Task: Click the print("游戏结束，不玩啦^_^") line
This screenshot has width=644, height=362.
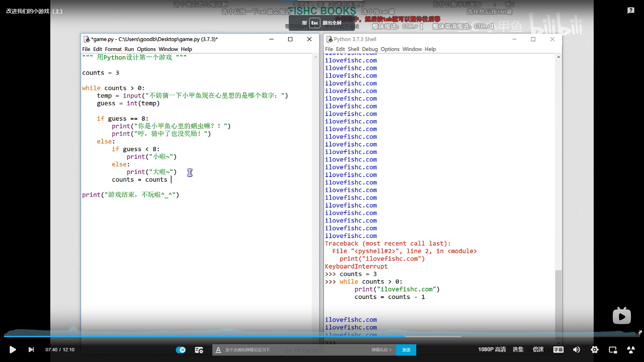Action: point(131,194)
